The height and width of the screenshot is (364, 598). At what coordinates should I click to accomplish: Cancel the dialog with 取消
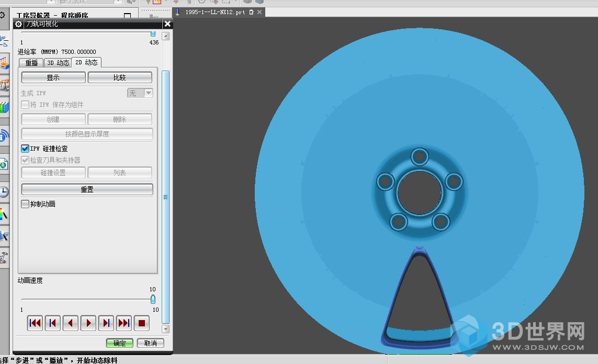150,343
